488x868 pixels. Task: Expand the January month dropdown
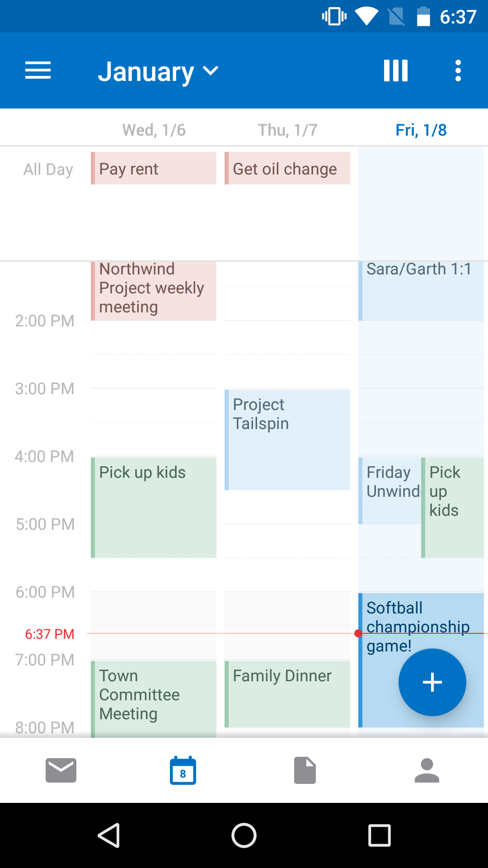pos(158,71)
